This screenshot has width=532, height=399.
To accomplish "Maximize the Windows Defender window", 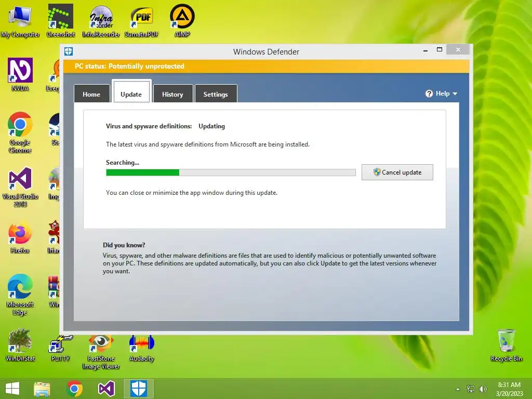I will pyautogui.click(x=440, y=50).
